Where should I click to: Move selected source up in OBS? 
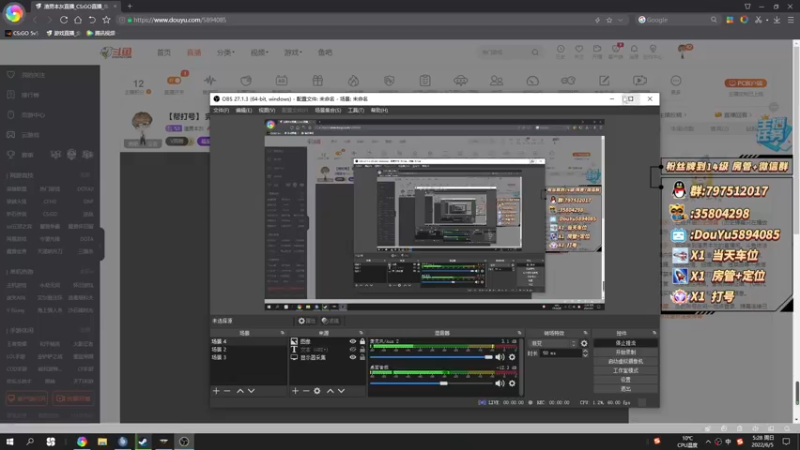(x=330, y=391)
